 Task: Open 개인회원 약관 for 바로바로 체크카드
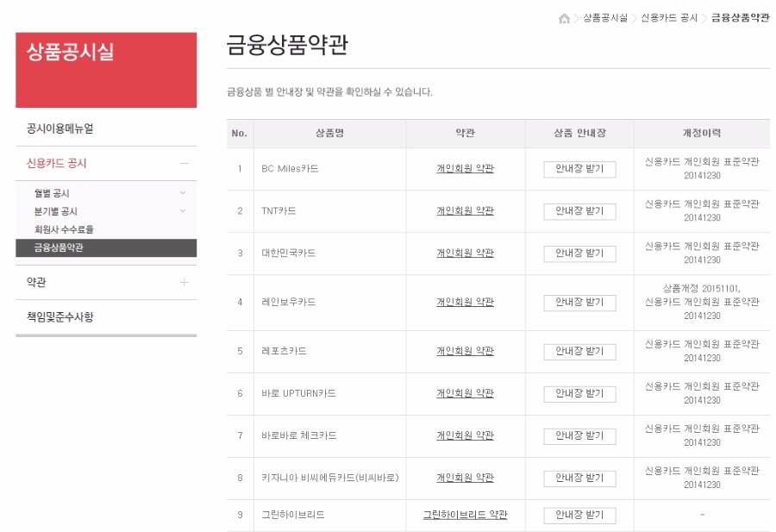coord(465,436)
